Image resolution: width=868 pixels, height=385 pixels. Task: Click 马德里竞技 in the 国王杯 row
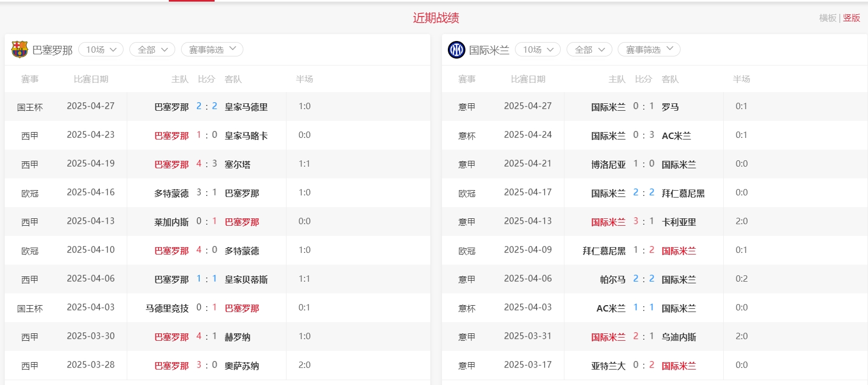[x=167, y=308]
